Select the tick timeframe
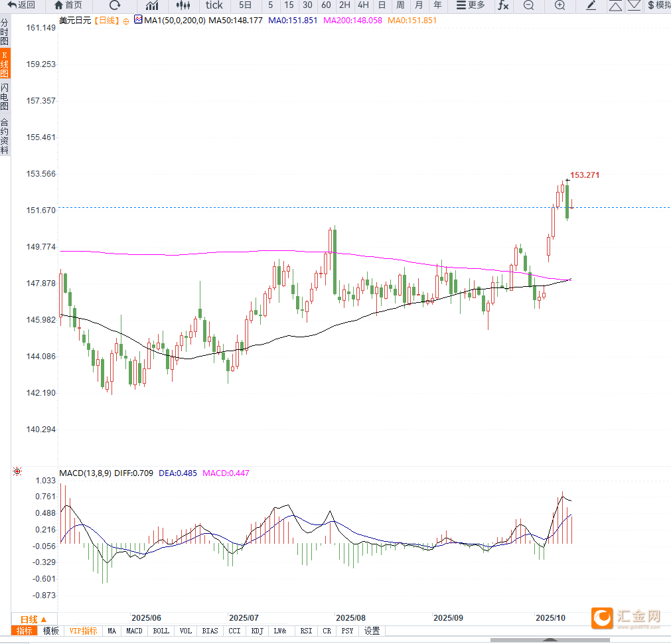 click(214, 5)
